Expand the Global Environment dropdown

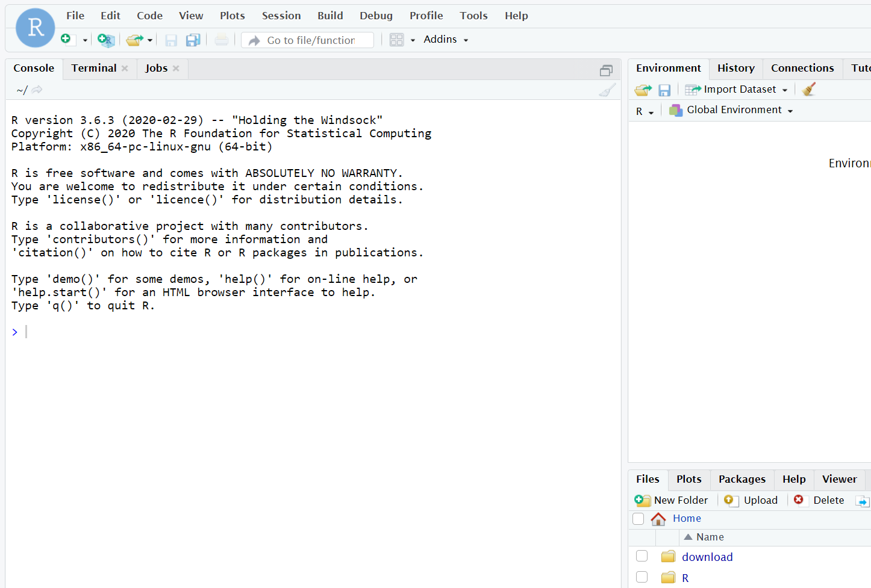coord(732,110)
